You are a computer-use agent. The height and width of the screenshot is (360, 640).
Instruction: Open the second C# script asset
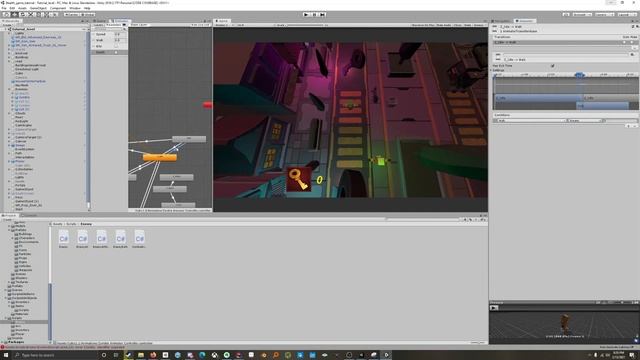82,239
